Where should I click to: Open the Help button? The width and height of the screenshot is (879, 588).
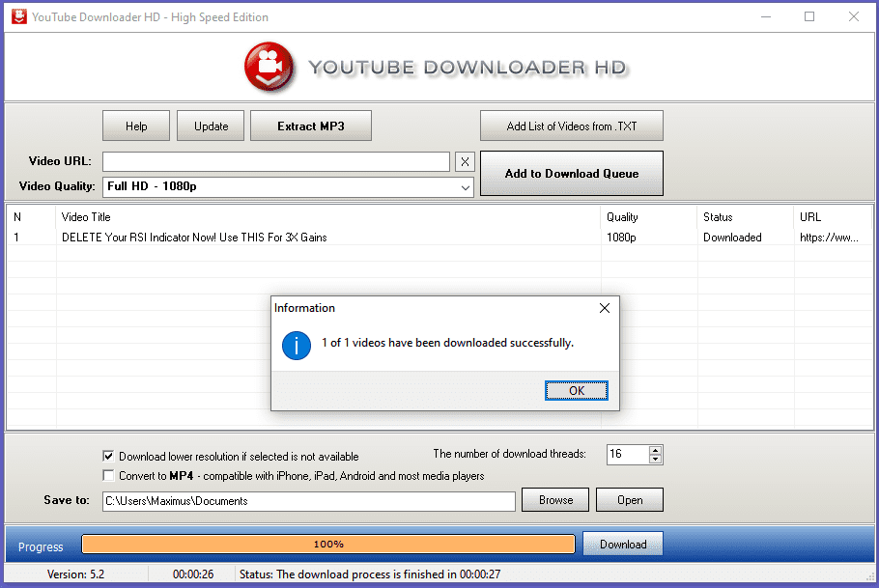coord(136,126)
